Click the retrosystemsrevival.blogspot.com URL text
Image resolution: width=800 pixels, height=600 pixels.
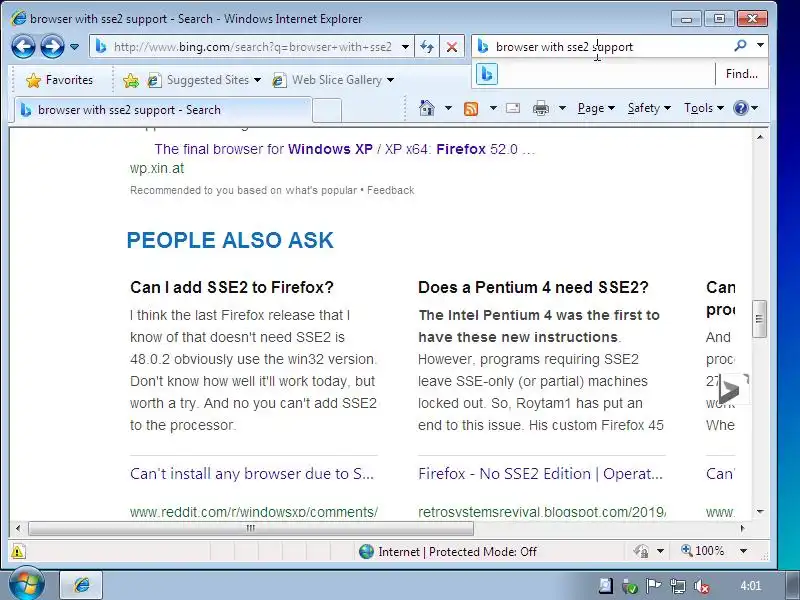(x=542, y=512)
